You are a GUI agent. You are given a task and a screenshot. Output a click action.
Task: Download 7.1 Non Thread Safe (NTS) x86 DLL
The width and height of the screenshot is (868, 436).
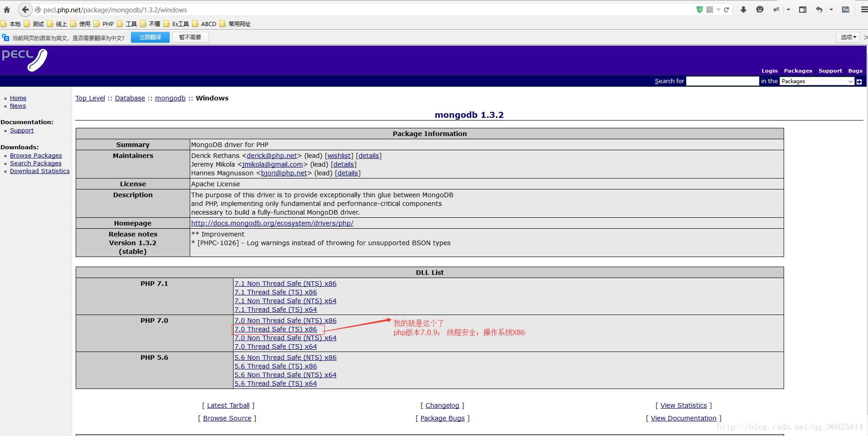(x=286, y=284)
